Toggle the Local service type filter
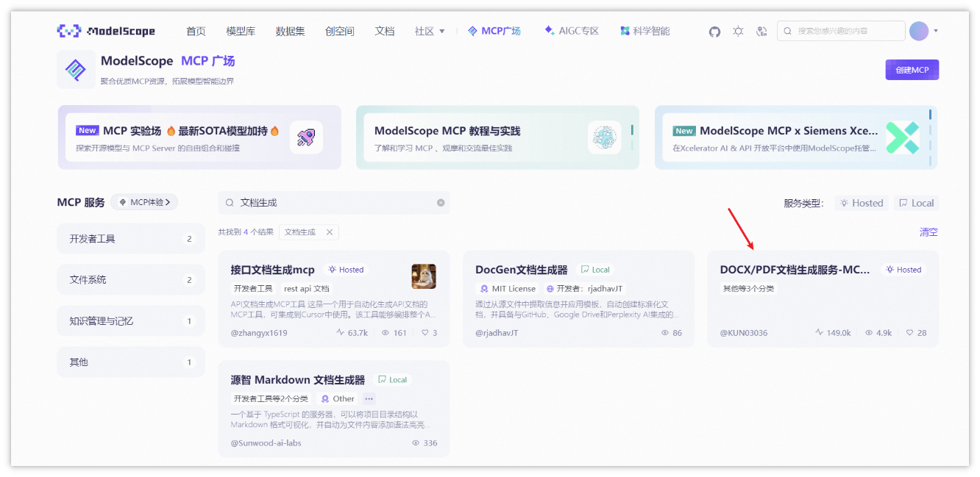980x477 pixels. tap(916, 203)
